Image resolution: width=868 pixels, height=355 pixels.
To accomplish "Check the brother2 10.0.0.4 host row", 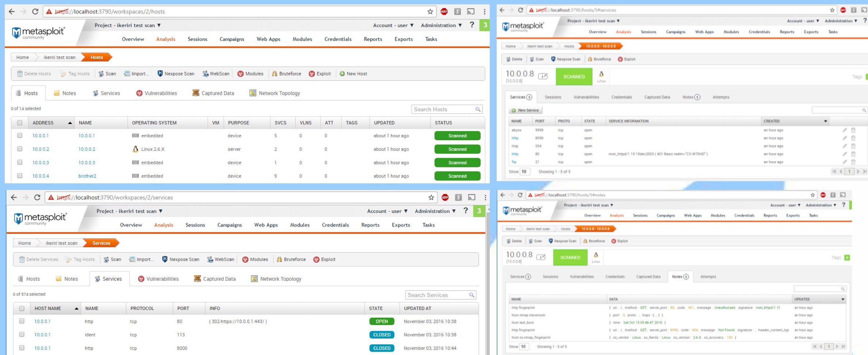I will 20,176.
